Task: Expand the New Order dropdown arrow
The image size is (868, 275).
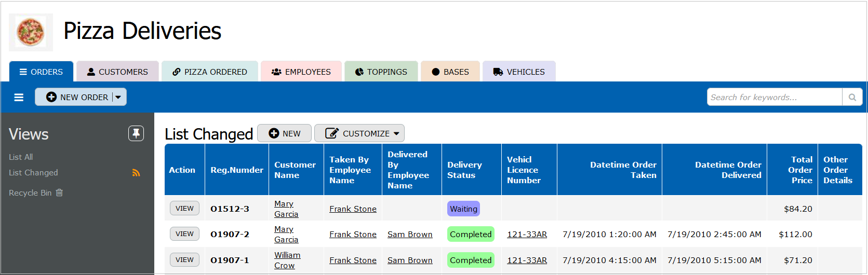Action: (x=118, y=97)
